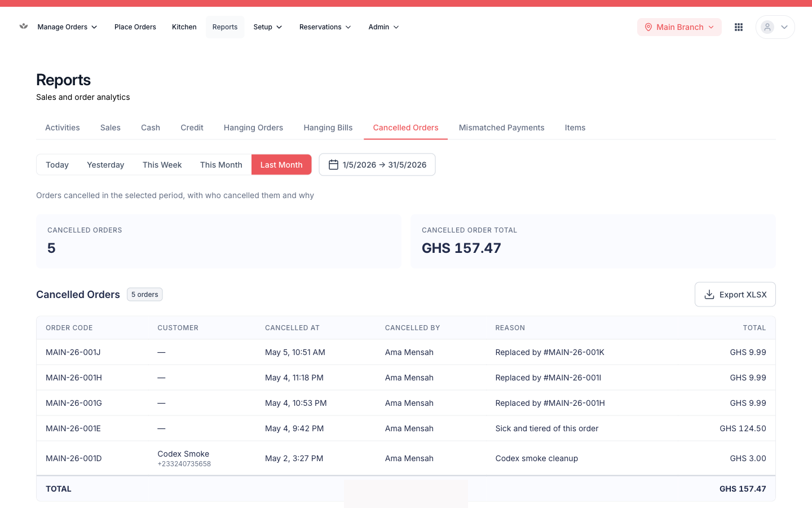Click the CANCELLED AT column header
The image size is (812, 508).
[293, 328]
